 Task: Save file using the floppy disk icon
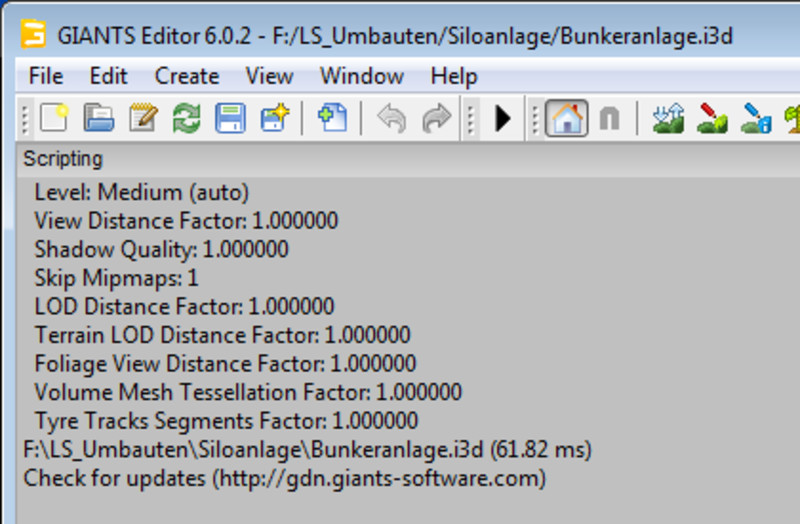pos(230,119)
